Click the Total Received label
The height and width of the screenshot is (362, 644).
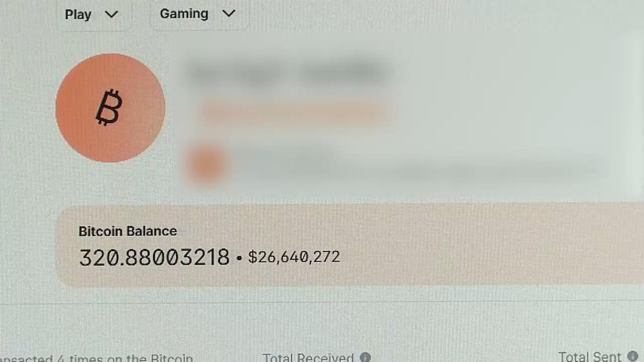coord(308,357)
